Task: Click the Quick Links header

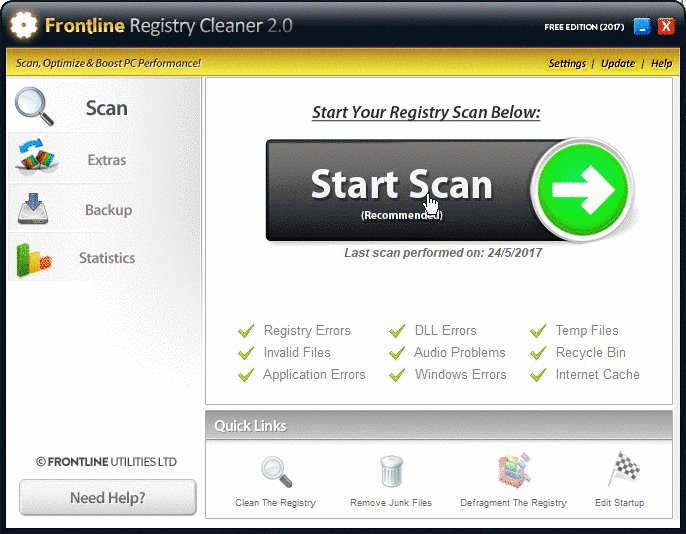Action: pyautogui.click(x=439, y=426)
